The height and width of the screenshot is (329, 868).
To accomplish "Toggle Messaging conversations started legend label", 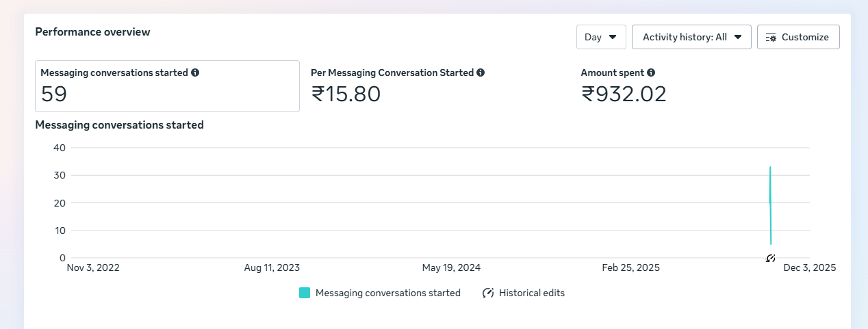I will [x=387, y=293].
